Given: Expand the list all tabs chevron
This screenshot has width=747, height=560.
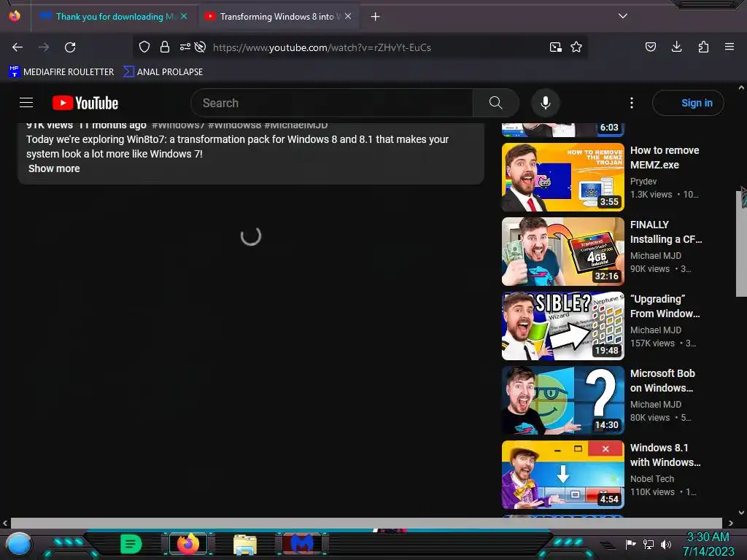Looking at the screenshot, I should click(x=623, y=16).
